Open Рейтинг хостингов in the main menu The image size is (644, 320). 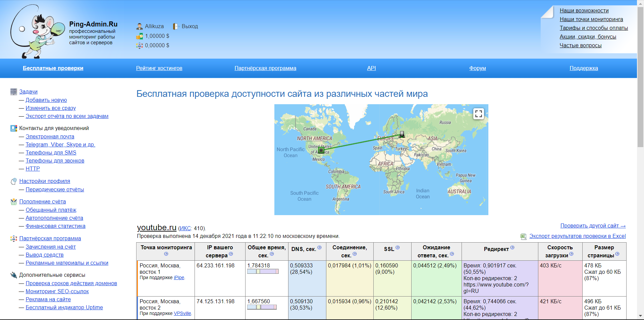coord(159,68)
